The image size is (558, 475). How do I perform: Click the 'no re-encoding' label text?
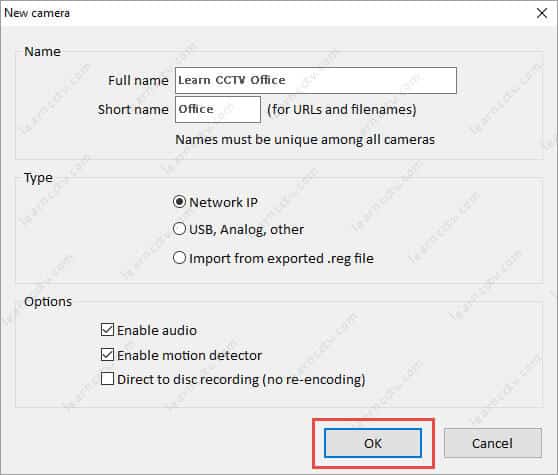(x=314, y=379)
